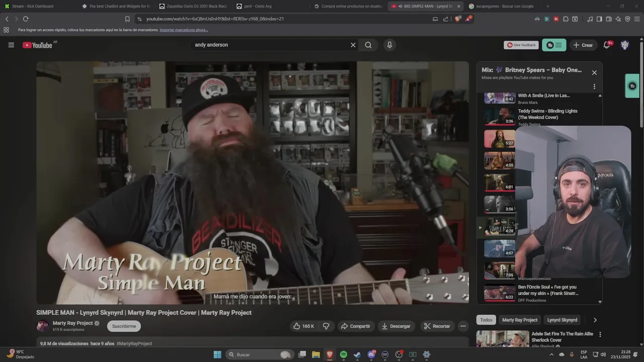Close the SIMPLE MAN browser tab
644x362 pixels.
click(x=458, y=6)
